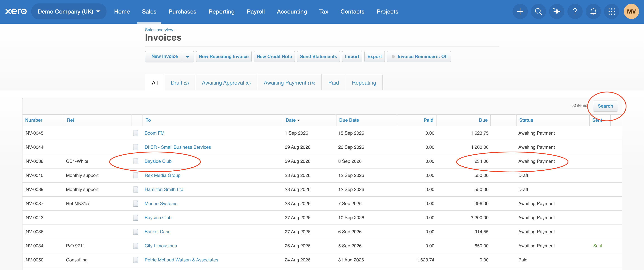Screen dimensions: 644x270
Task: Open Hamilton Smith Ltd contact link
Action: click(164, 190)
